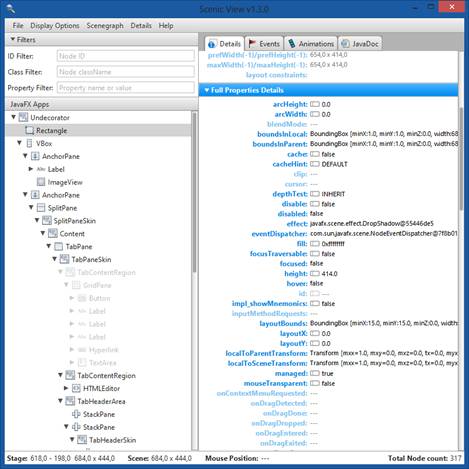Collapse the Full Properties Details section
Image resolution: width=469 pixels, height=469 pixels.
(x=206, y=90)
